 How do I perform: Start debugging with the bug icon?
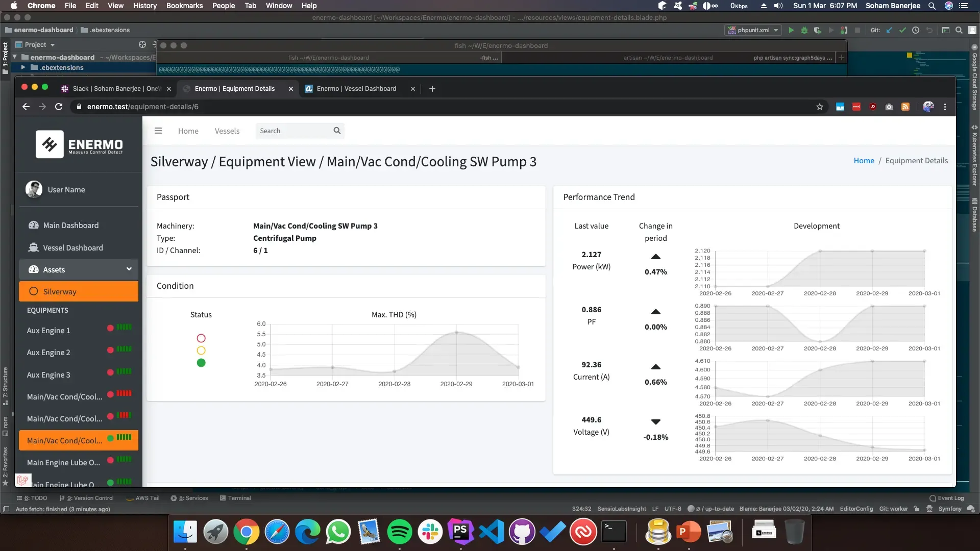pyautogui.click(x=804, y=30)
